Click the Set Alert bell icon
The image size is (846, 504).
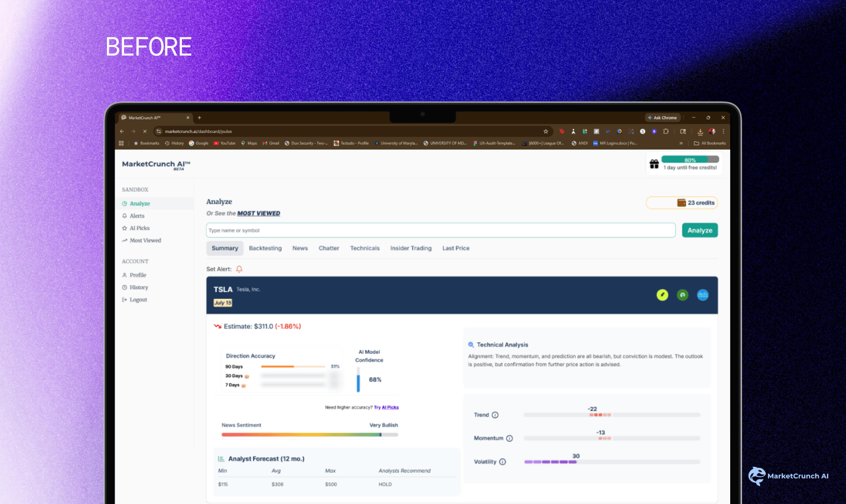[239, 269]
